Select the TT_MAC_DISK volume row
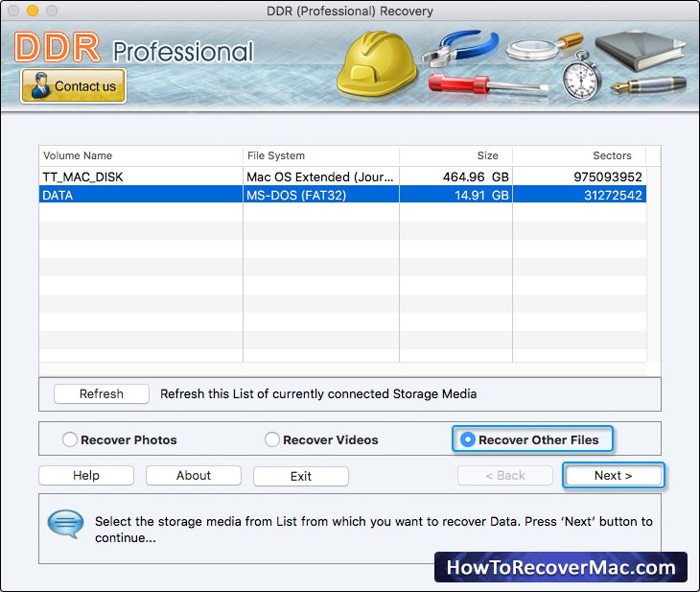 point(342,177)
